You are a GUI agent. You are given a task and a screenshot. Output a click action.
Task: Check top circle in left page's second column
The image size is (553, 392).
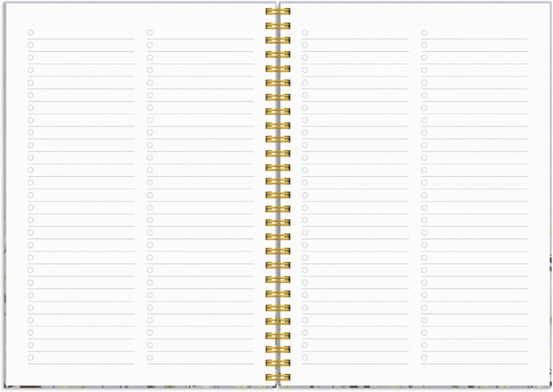(x=150, y=32)
